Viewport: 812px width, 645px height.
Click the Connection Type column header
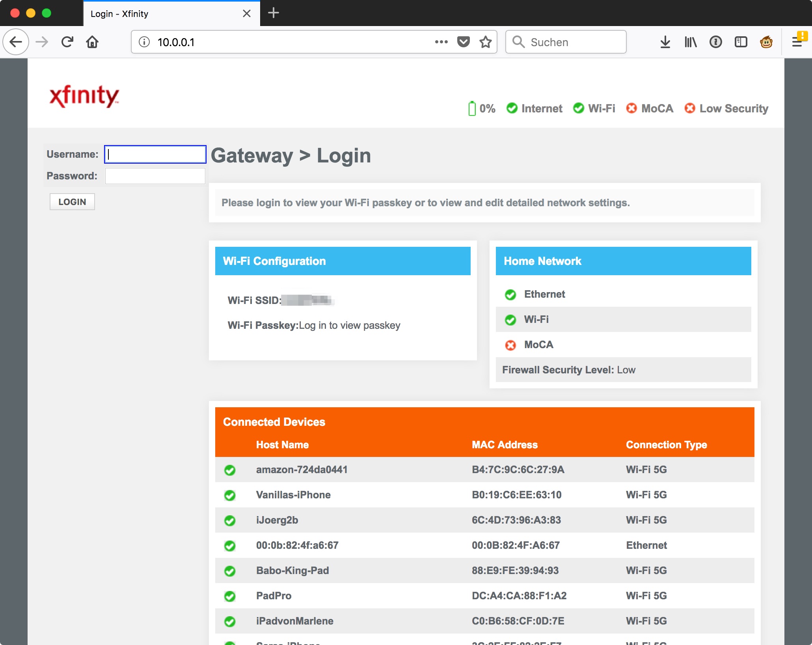coord(667,445)
